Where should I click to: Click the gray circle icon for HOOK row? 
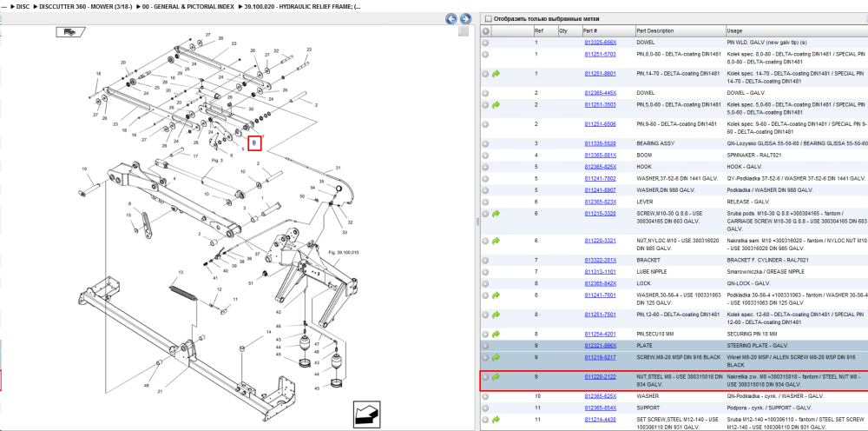485,167
